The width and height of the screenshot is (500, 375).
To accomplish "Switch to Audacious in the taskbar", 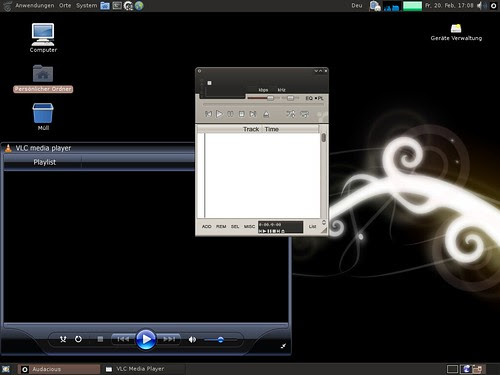I will tap(59, 369).
